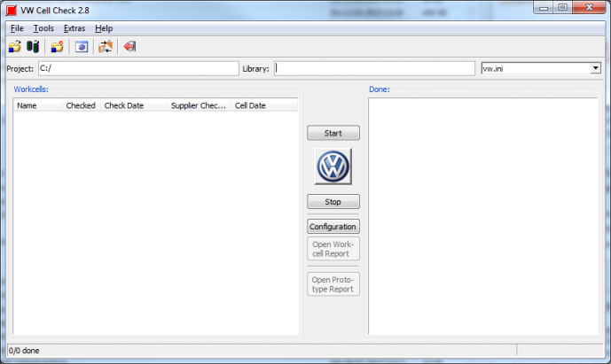The image size is (611, 364).
Task: Click the VW logo button
Action: (x=333, y=167)
